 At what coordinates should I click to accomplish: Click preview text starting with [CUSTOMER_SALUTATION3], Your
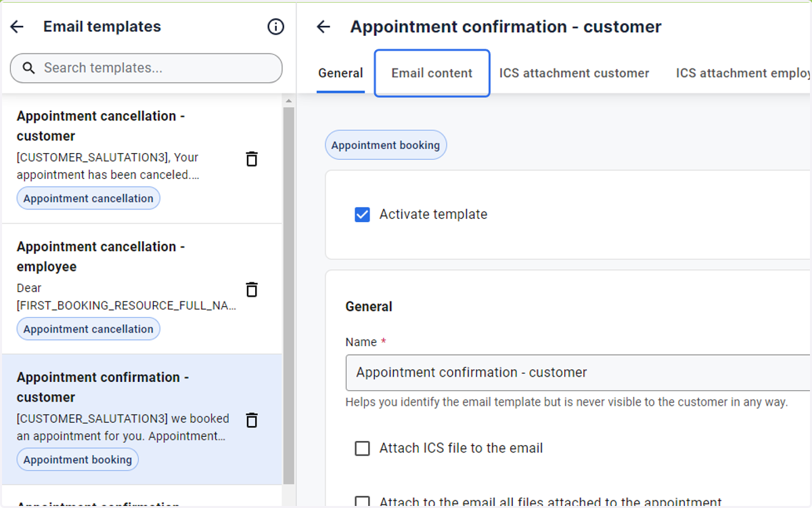pyautogui.click(x=108, y=166)
